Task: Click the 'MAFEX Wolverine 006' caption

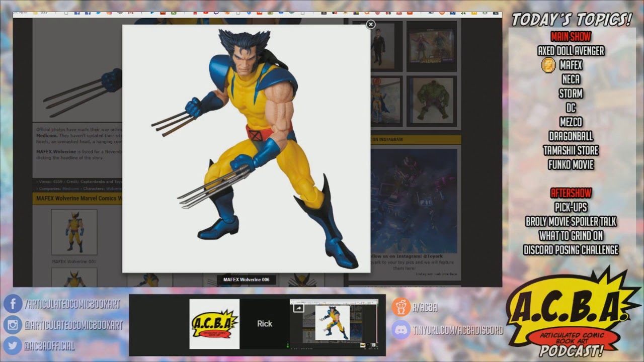Action: tap(246, 280)
